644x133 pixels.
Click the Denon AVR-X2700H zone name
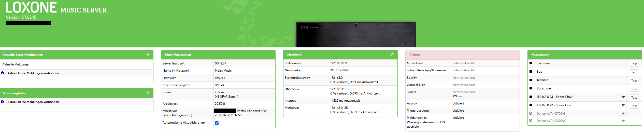pyautogui.click(x=551, y=114)
